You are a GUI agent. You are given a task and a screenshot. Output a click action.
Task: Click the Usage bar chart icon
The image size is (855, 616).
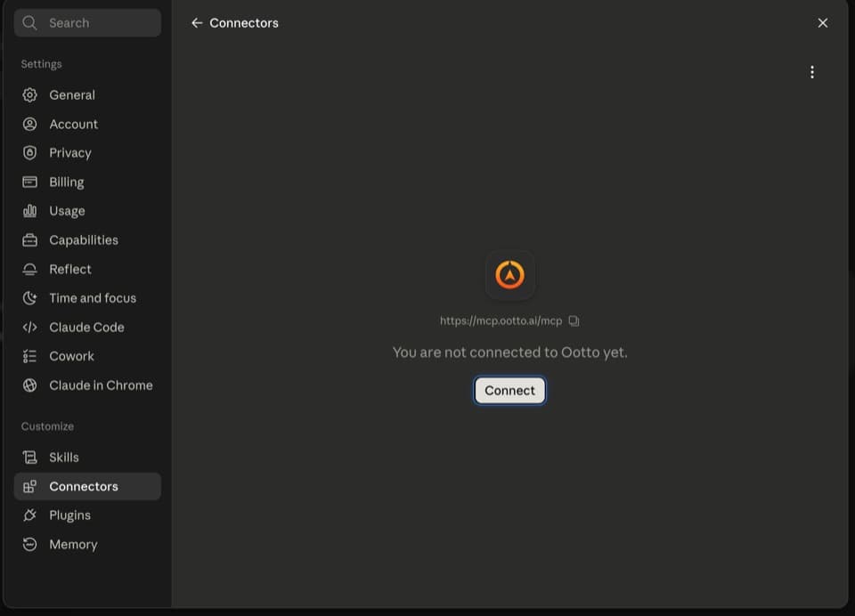tap(30, 210)
